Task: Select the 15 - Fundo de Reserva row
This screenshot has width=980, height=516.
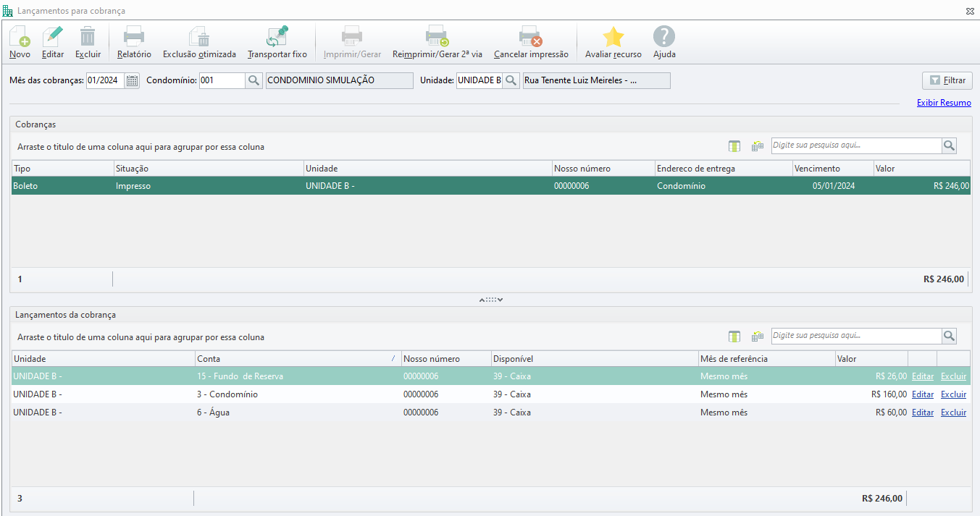Action: (491, 376)
